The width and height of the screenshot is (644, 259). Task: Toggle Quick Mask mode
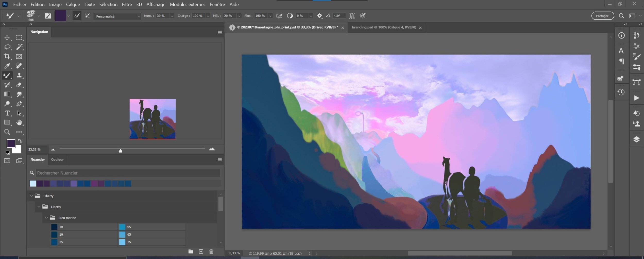7,161
